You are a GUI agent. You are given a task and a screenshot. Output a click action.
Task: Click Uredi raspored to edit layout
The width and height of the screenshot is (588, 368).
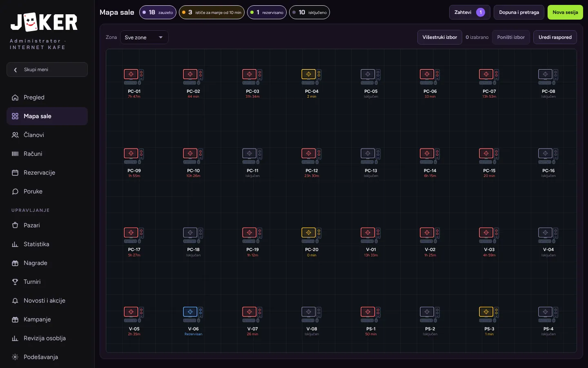click(x=555, y=37)
